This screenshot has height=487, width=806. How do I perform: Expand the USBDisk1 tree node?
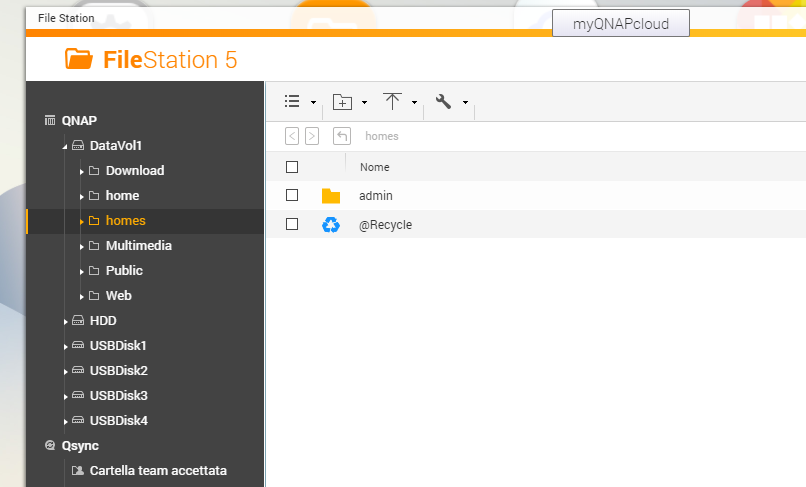(x=65, y=346)
